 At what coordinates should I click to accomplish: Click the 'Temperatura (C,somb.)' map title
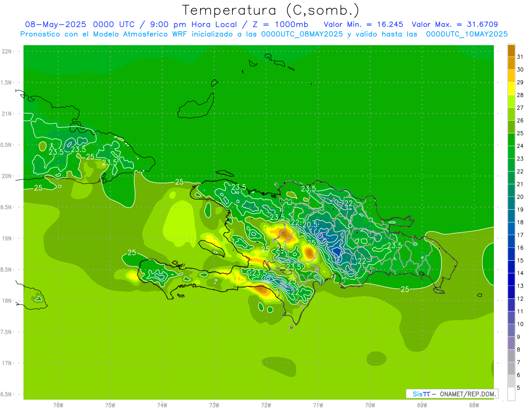[x=271, y=11]
